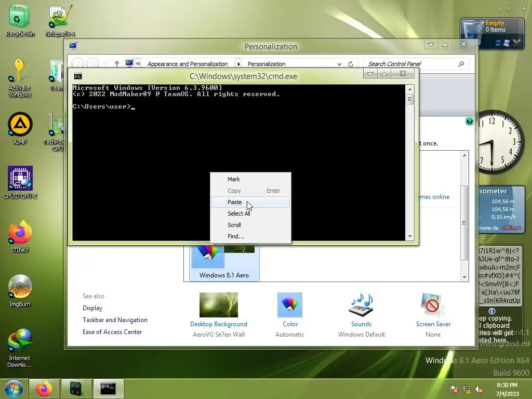This screenshot has width=532, height=399.
Task: Click the themes list scrollbar up arrow
Action: tap(464, 155)
